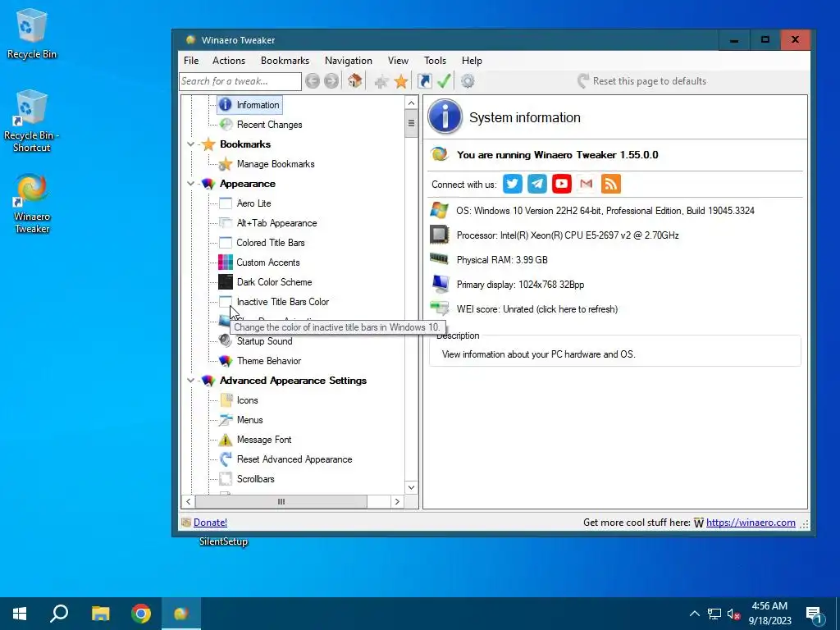840x630 pixels.
Task: Click the back navigation arrow in toolbar
Action: tap(313, 81)
